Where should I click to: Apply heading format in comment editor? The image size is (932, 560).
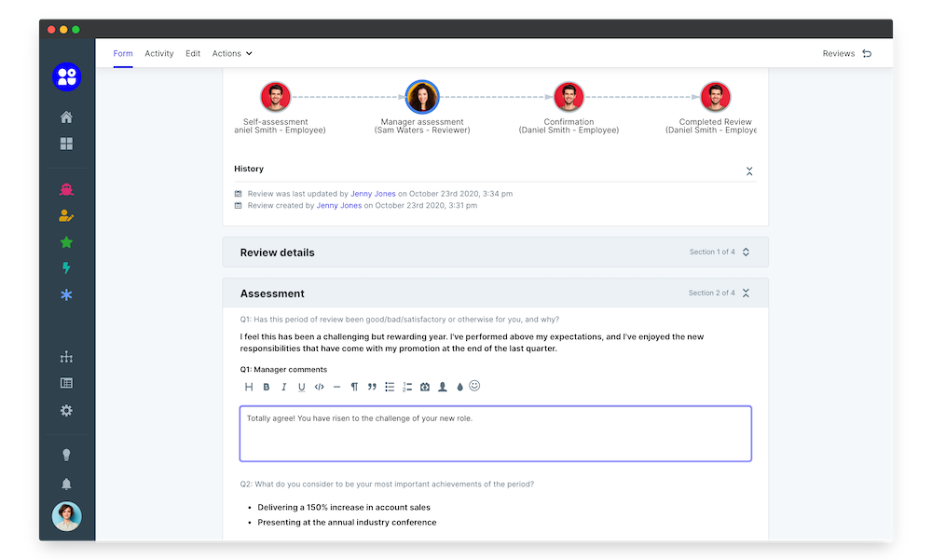(249, 387)
